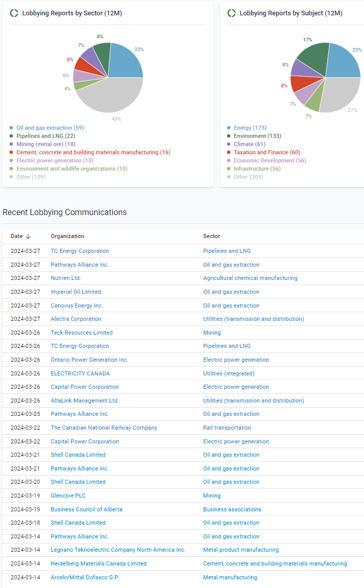Open Imperial Oil Limited organization link

coord(76,292)
